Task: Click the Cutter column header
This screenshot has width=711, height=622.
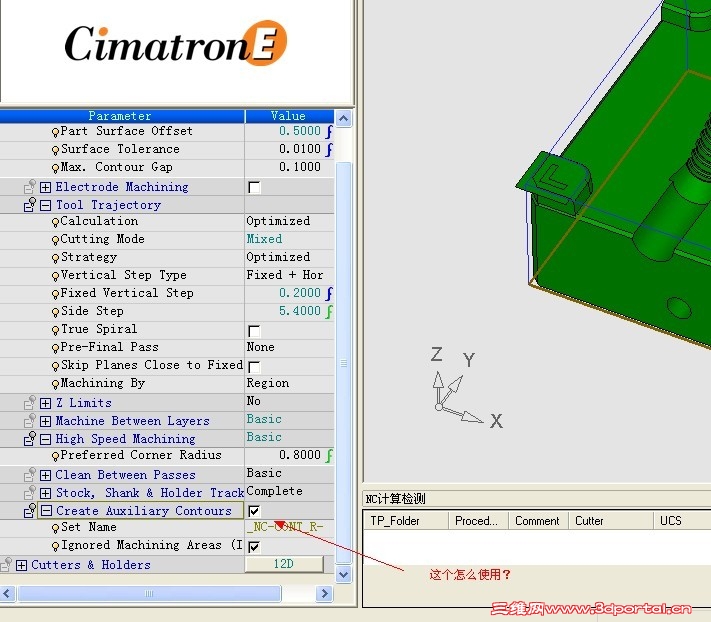Action: (611, 520)
